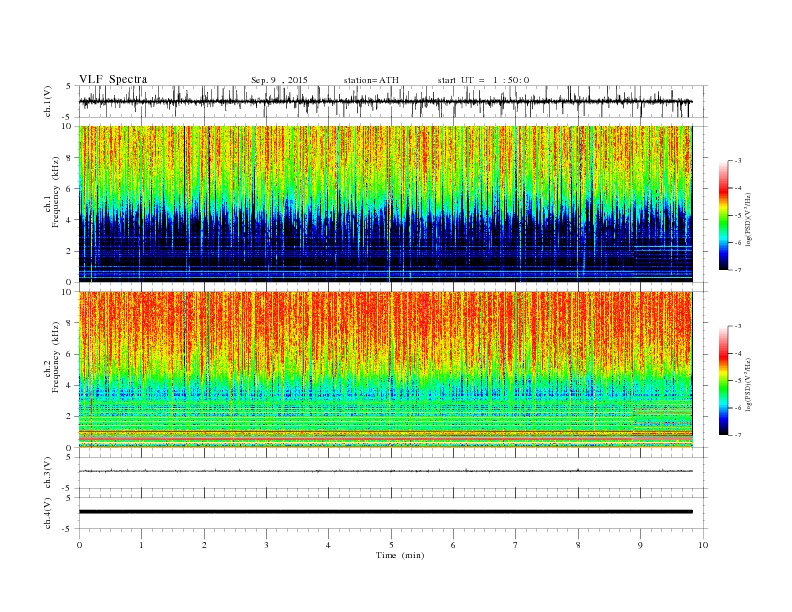Screen dimensions: 792x612
Task: Click the ch.1 spectrogram color bar
Action: 723,215
